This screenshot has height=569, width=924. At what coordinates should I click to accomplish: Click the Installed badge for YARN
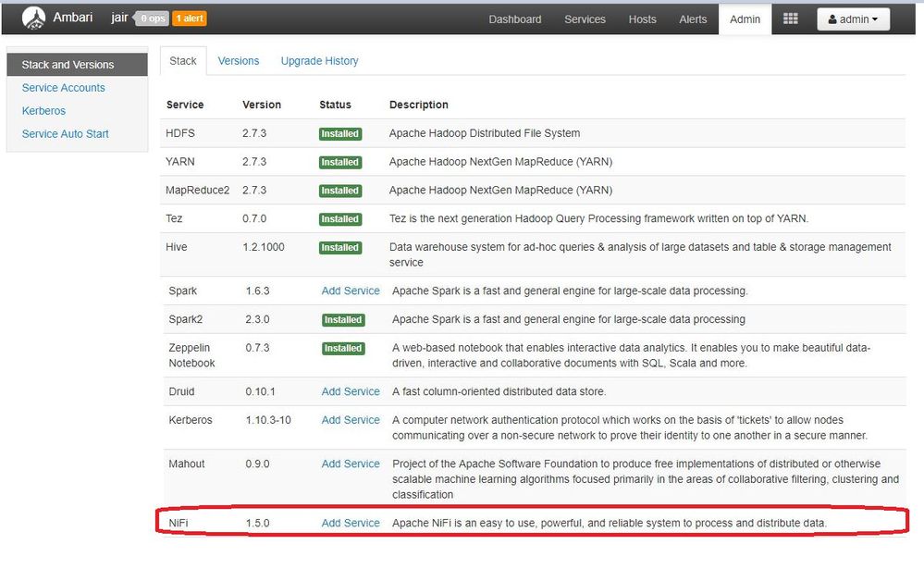pos(340,162)
